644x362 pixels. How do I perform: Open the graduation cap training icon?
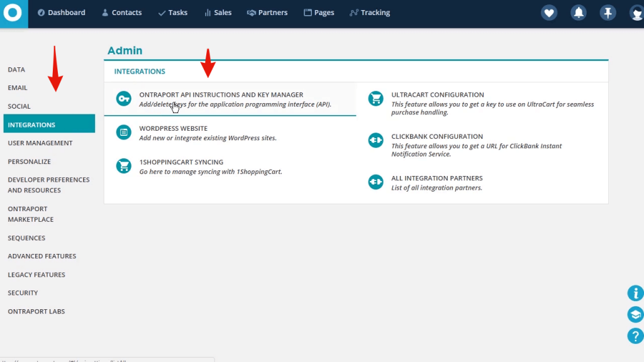[x=635, y=314]
